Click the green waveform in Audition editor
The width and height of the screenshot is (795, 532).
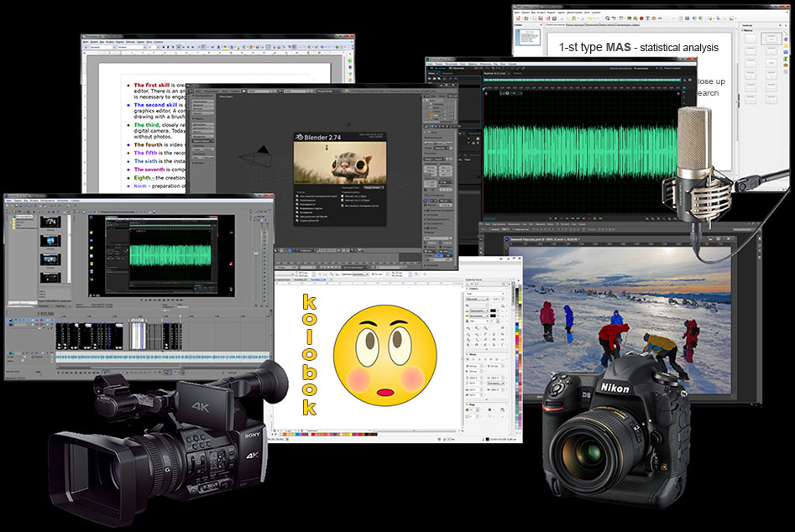(581, 153)
